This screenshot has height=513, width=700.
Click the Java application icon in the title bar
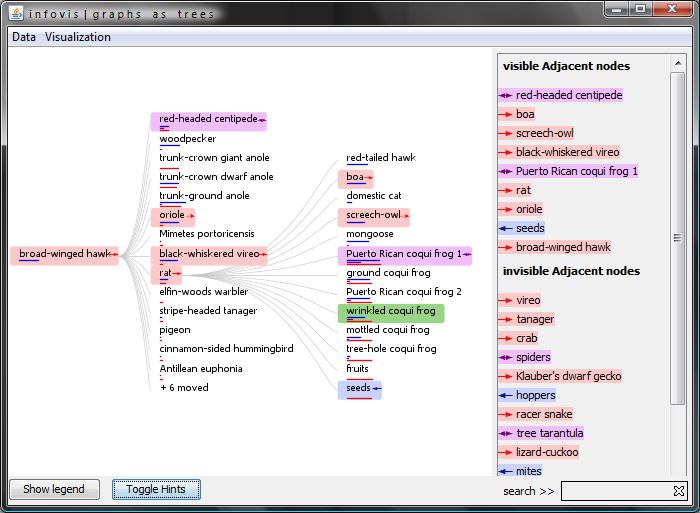click(x=16, y=13)
